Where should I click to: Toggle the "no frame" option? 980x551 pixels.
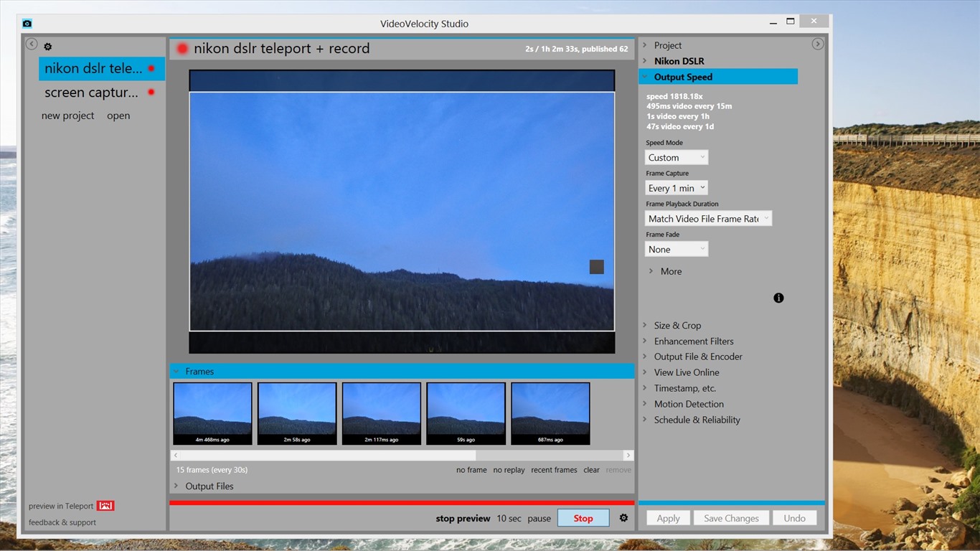(471, 470)
